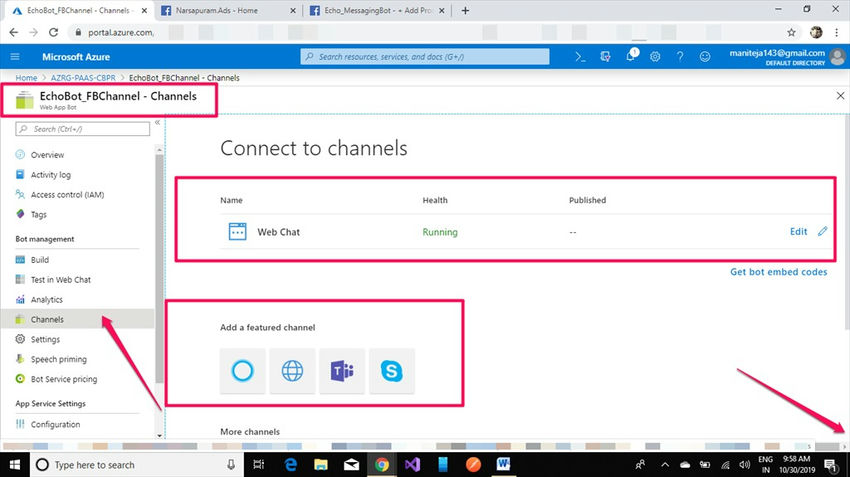Open the Help question mark icon
850x477 pixels.
tap(680, 56)
